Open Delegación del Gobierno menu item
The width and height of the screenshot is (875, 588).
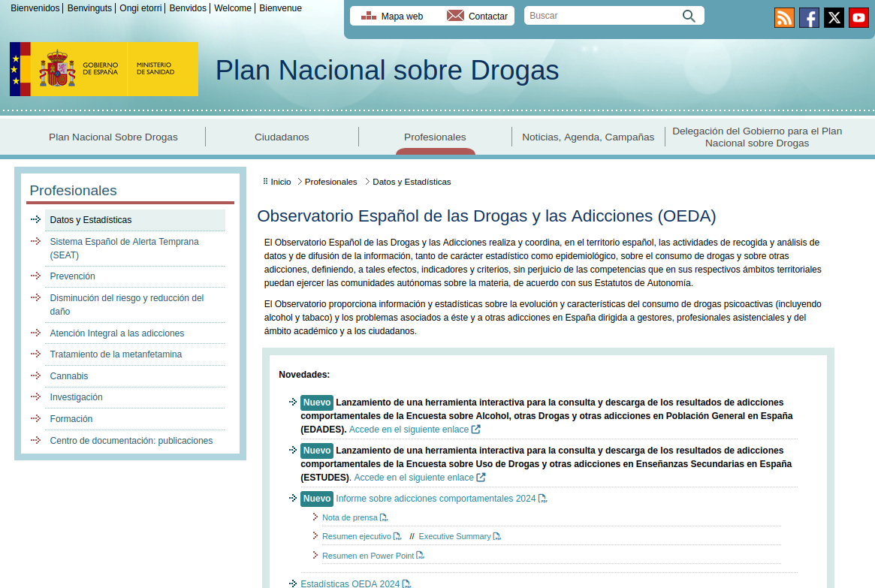[756, 137]
